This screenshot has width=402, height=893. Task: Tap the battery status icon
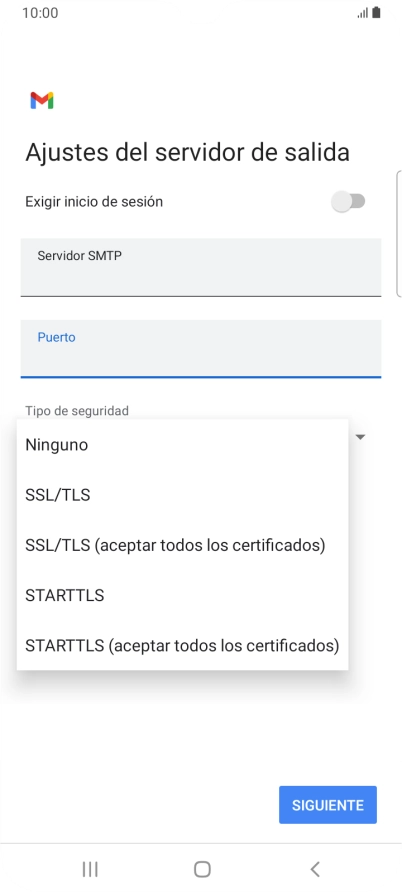[376, 13]
